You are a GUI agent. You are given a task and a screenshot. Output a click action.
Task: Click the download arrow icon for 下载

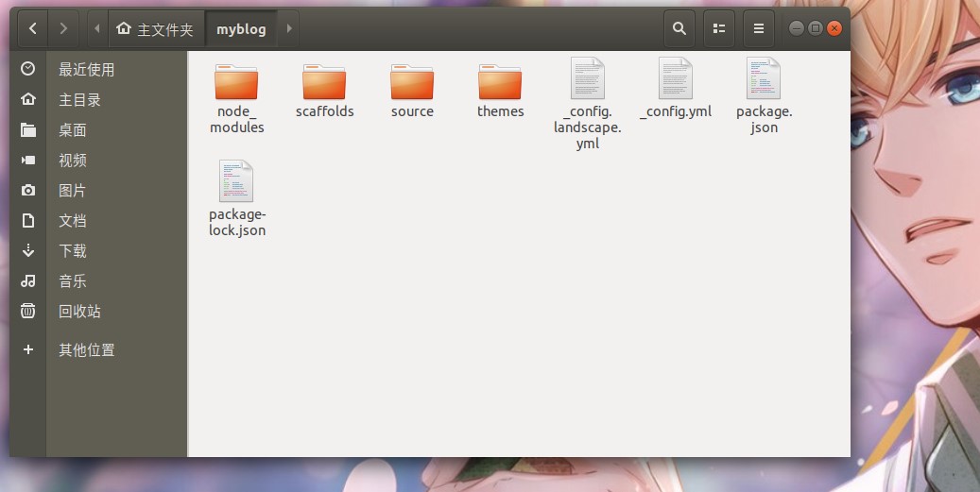[x=28, y=250]
